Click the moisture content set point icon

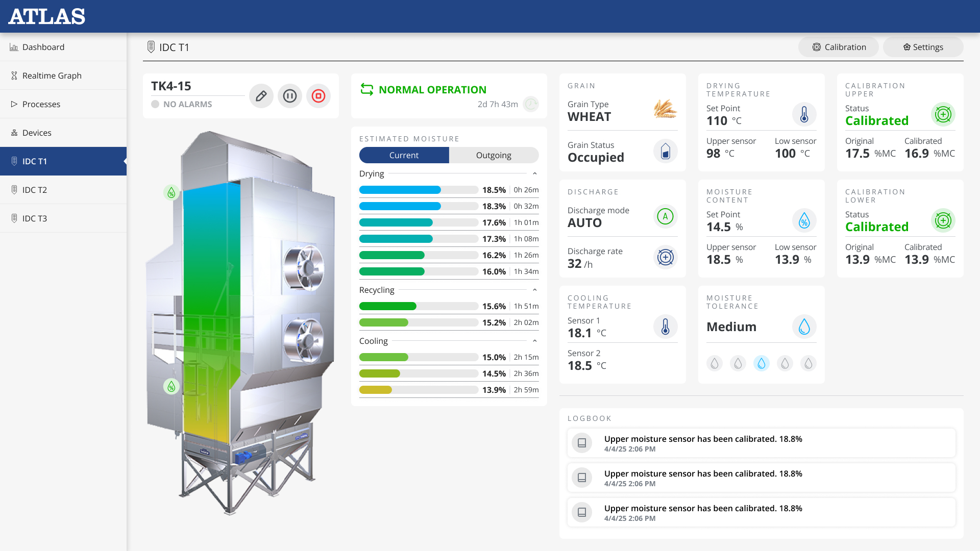point(804,220)
